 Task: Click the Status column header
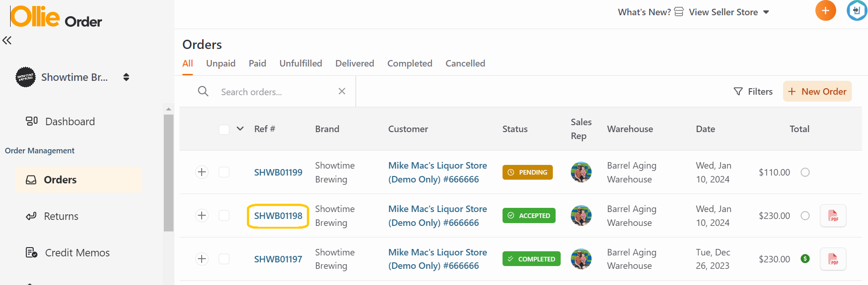click(515, 129)
